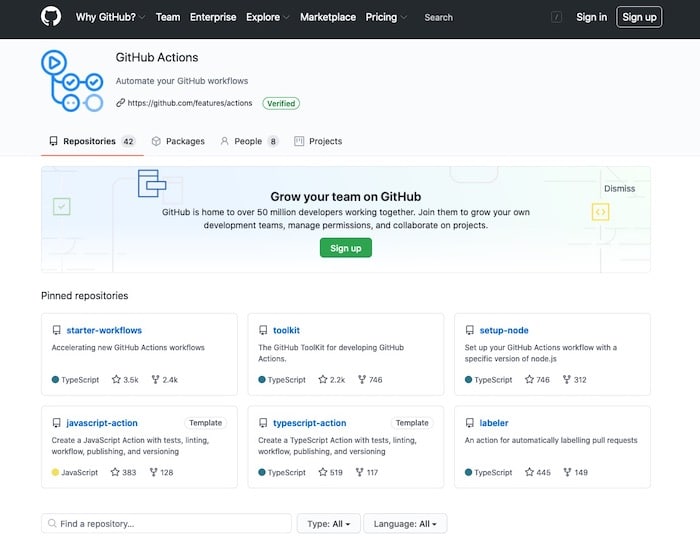
Task: Open the Language: All filter dropdown
Action: click(x=405, y=523)
